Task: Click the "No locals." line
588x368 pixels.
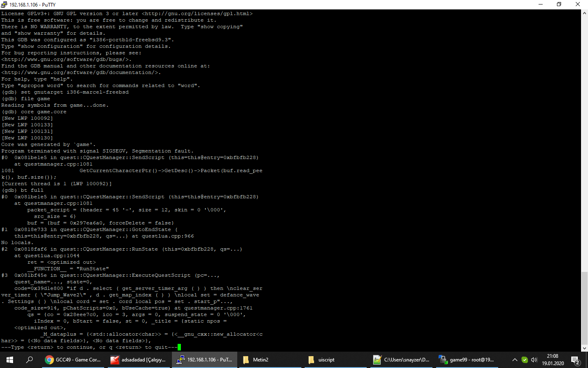Action: pyautogui.click(x=18, y=242)
